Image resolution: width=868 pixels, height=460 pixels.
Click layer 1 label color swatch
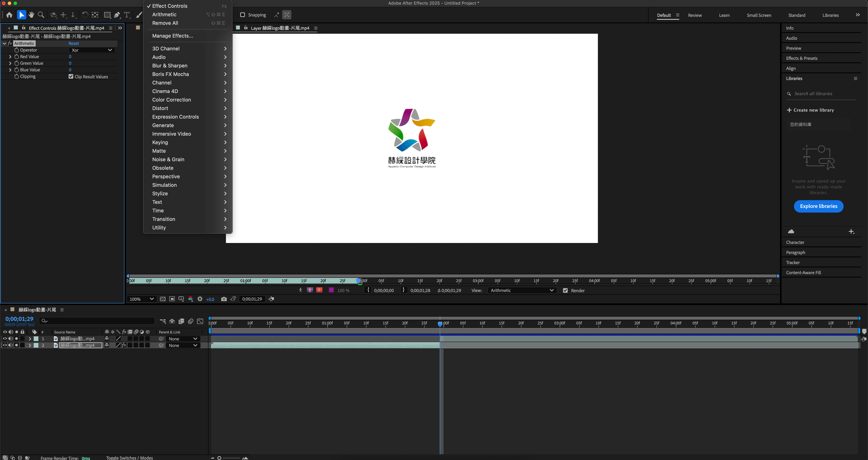click(x=36, y=339)
